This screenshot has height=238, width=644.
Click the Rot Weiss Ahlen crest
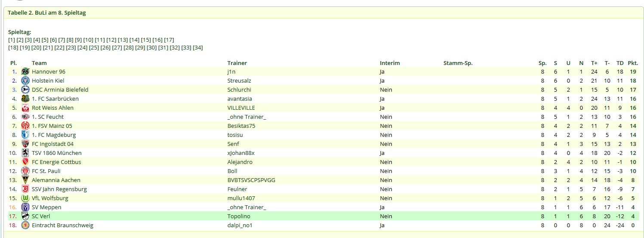[x=25, y=108]
